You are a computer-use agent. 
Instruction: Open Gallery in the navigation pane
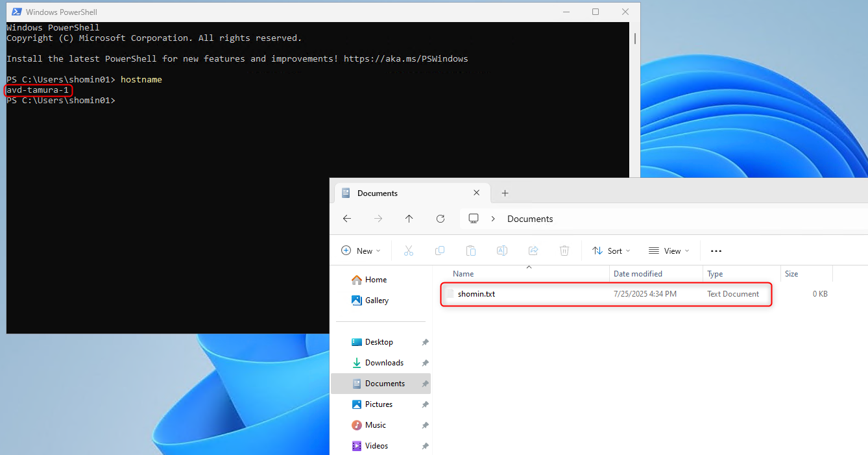click(370, 301)
